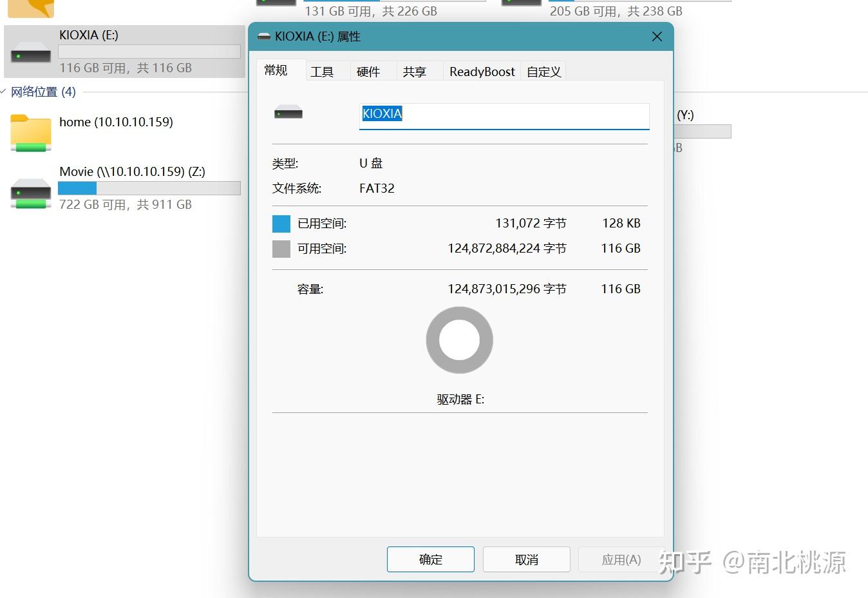Viewport: 868px width, 598px height.
Task: Switch to the 共享 tab
Action: pos(414,71)
